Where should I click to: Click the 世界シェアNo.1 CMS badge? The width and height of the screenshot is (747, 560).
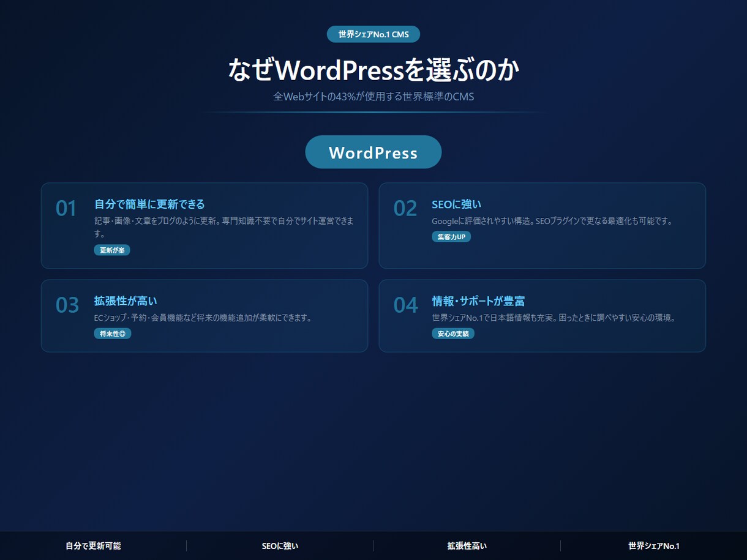pyautogui.click(x=374, y=34)
